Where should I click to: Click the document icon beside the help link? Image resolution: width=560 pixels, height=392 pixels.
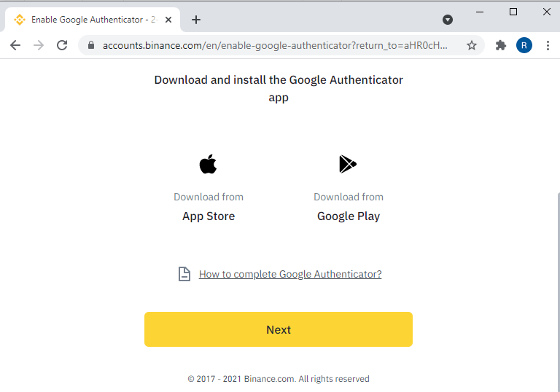click(x=184, y=274)
